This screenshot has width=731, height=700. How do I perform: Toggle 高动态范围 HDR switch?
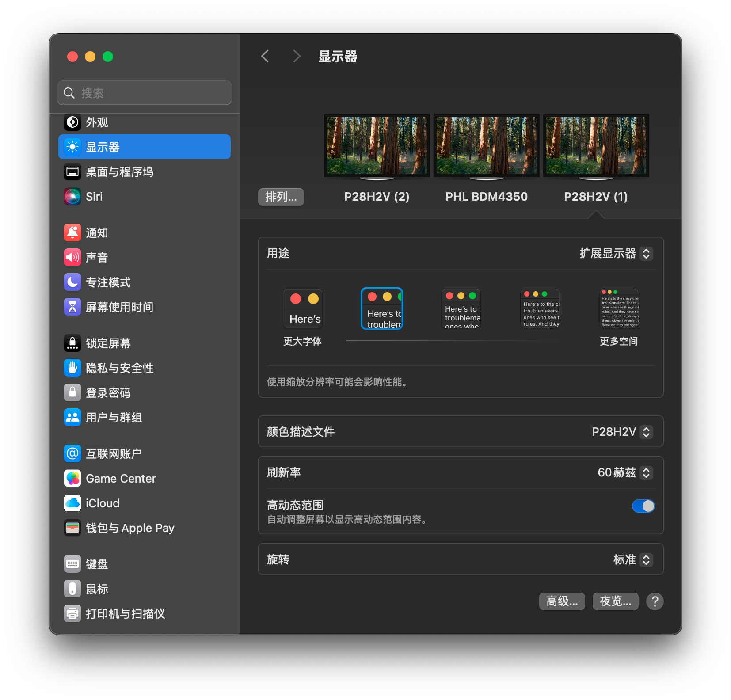pos(643,506)
